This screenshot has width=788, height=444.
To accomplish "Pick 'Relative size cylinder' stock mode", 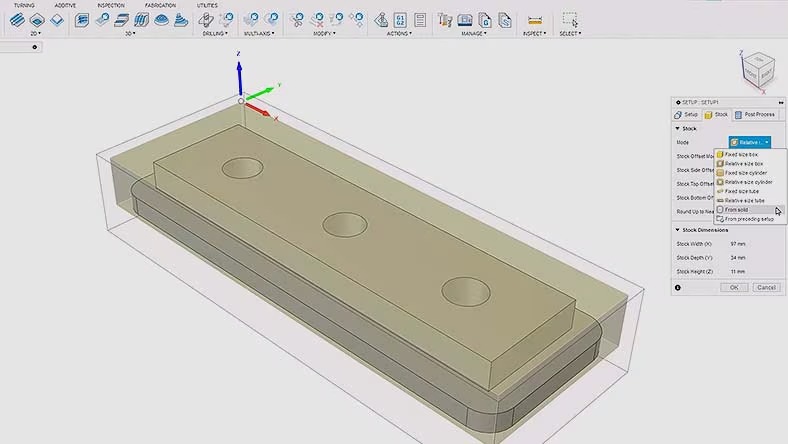I will (748, 182).
